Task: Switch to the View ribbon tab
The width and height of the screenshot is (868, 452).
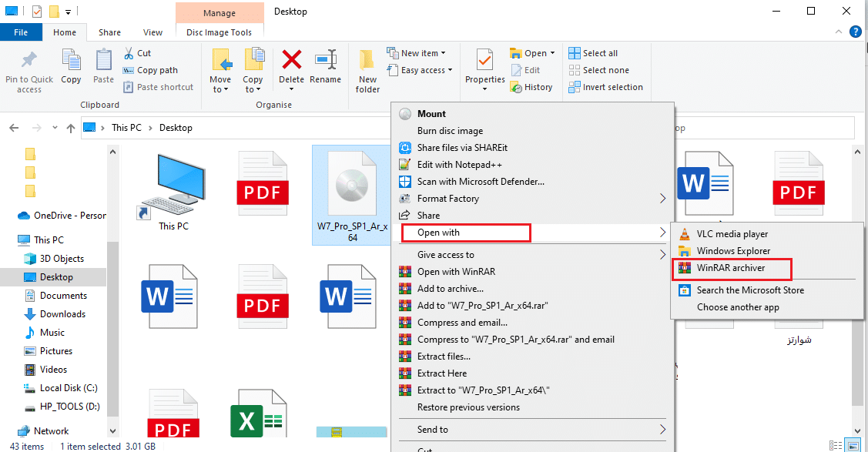Action: [153, 32]
